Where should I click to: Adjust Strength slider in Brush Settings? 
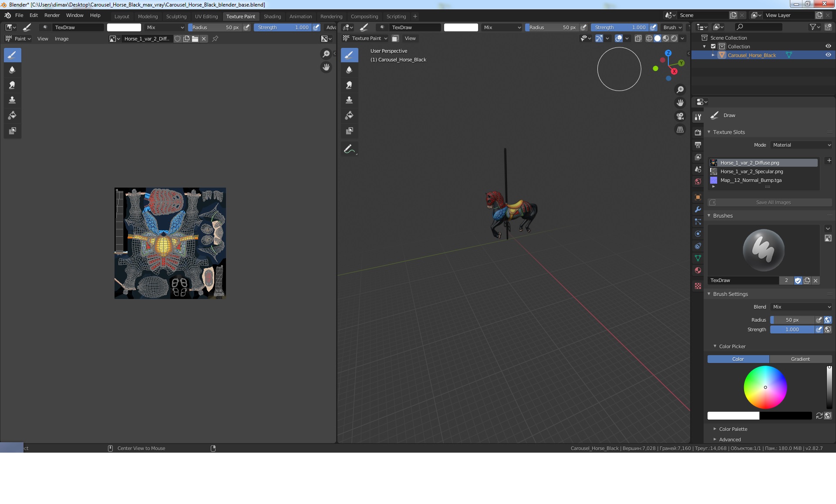tap(792, 329)
